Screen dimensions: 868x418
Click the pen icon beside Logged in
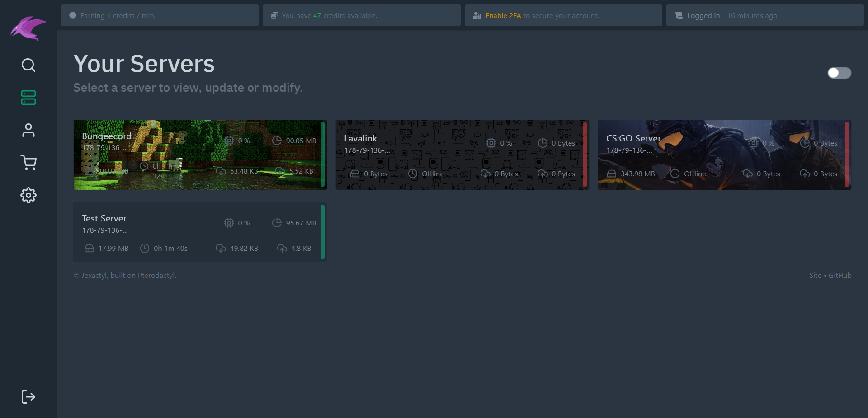pos(678,15)
